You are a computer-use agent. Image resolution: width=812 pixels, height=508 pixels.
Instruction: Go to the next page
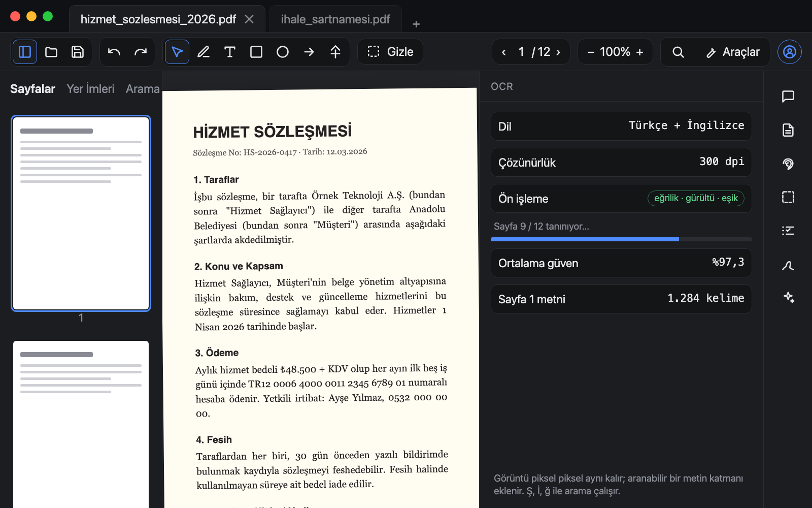pyautogui.click(x=558, y=52)
